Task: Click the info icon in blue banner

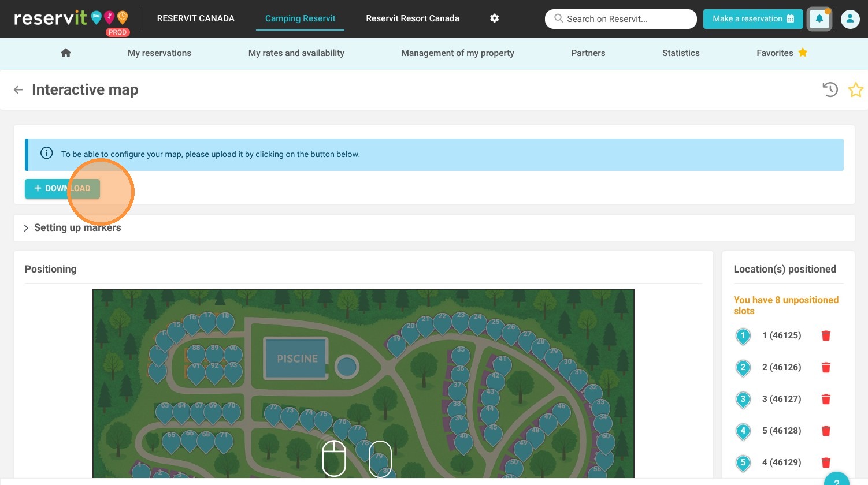Action: pyautogui.click(x=47, y=153)
